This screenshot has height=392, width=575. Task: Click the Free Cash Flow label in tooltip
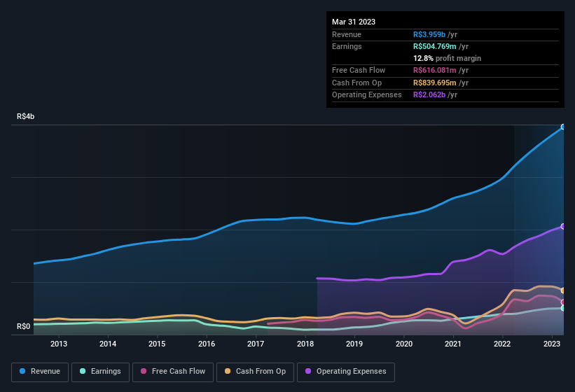click(x=359, y=70)
